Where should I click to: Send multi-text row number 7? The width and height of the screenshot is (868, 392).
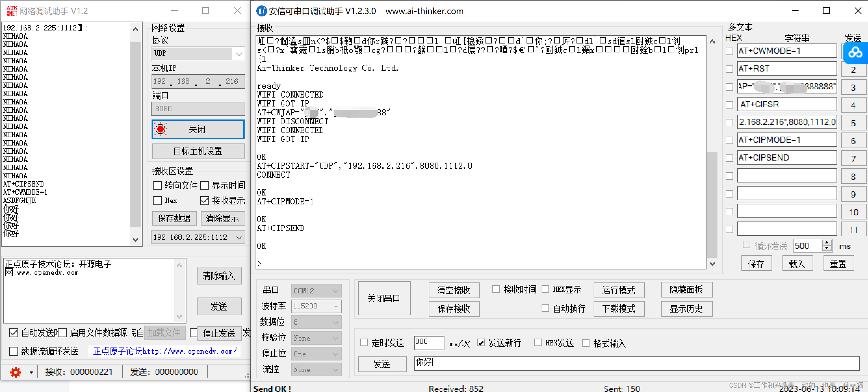pos(853,159)
